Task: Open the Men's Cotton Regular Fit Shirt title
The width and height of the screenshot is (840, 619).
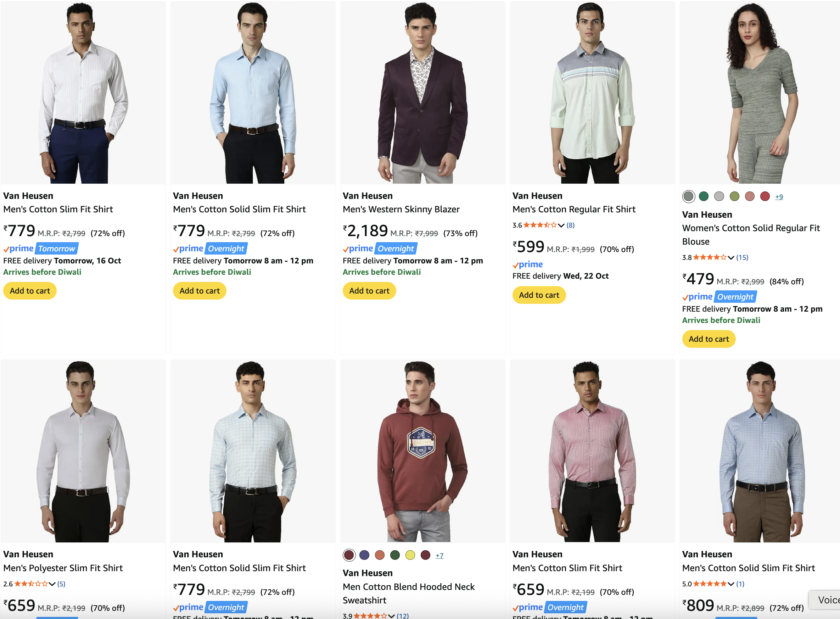Action: (x=574, y=210)
